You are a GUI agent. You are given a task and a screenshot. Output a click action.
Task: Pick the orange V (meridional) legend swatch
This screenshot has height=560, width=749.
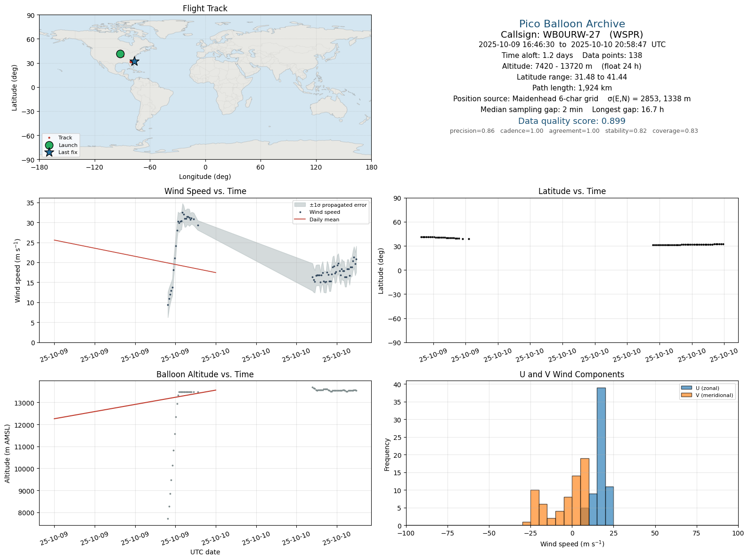[x=686, y=395]
